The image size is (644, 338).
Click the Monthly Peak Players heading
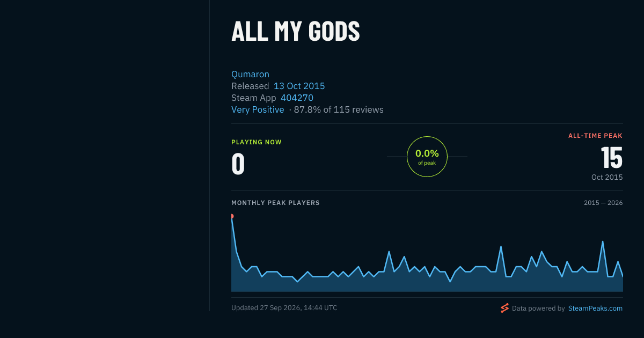click(x=275, y=203)
